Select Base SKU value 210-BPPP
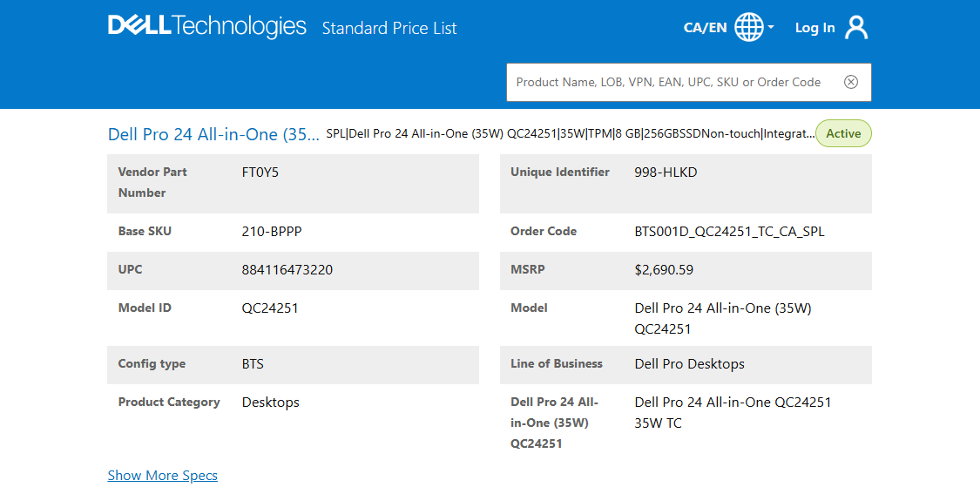Screen dimensions: 980x494 pyautogui.click(x=272, y=232)
